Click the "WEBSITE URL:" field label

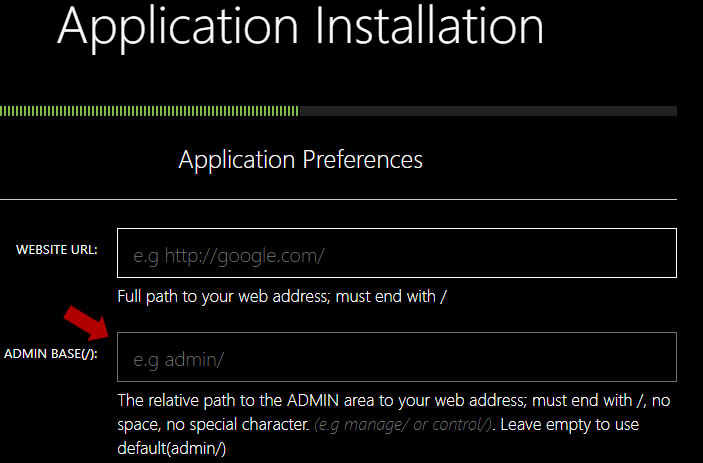[57, 250]
